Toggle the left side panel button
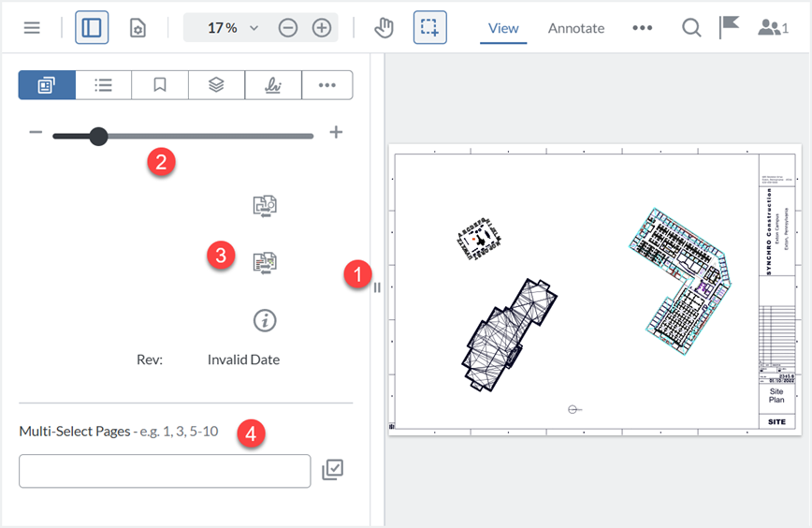The width and height of the screenshot is (812, 528). tap(92, 28)
